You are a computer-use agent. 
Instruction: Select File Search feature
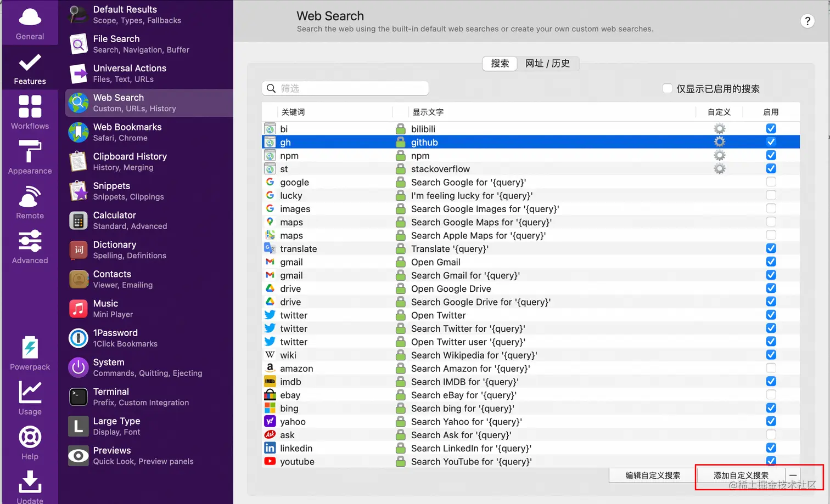[149, 44]
